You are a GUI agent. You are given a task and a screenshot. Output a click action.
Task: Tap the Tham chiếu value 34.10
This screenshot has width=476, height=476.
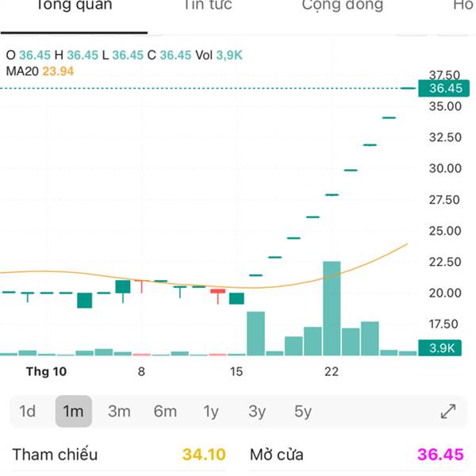tap(204, 455)
